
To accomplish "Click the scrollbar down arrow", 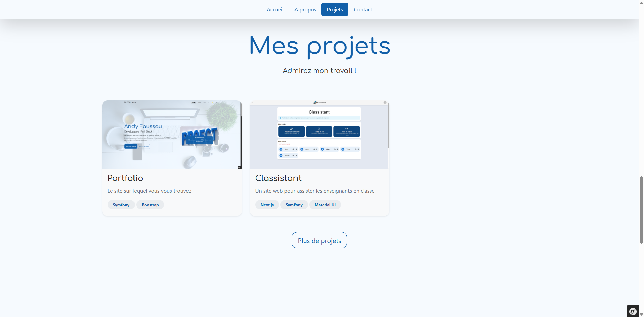I will pyautogui.click(x=641, y=315).
